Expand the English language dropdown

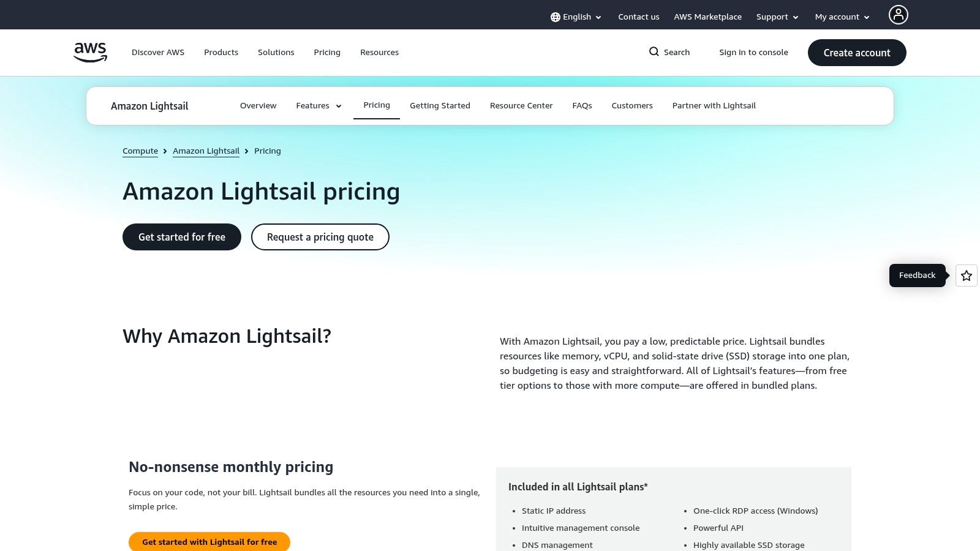(576, 17)
